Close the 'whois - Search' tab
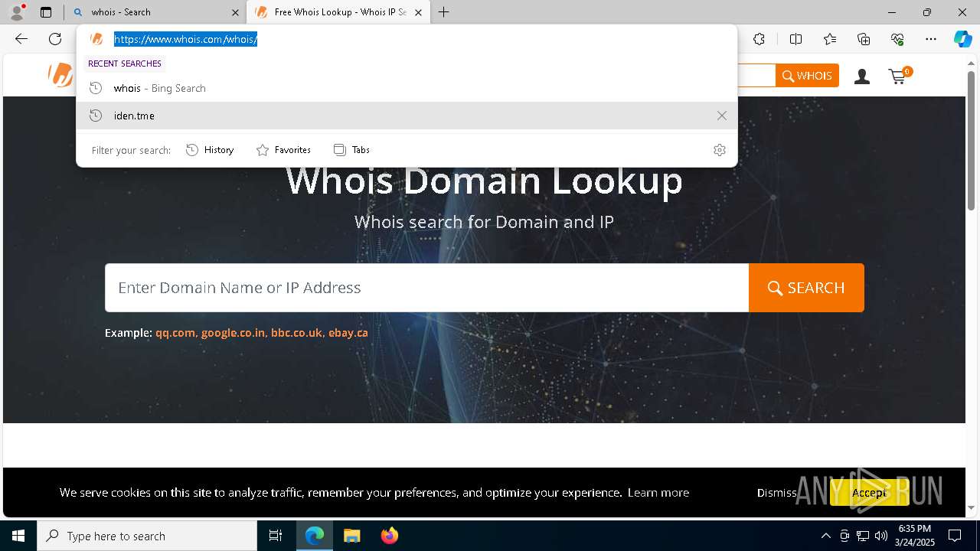Image resolution: width=980 pixels, height=551 pixels. pyautogui.click(x=235, y=12)
